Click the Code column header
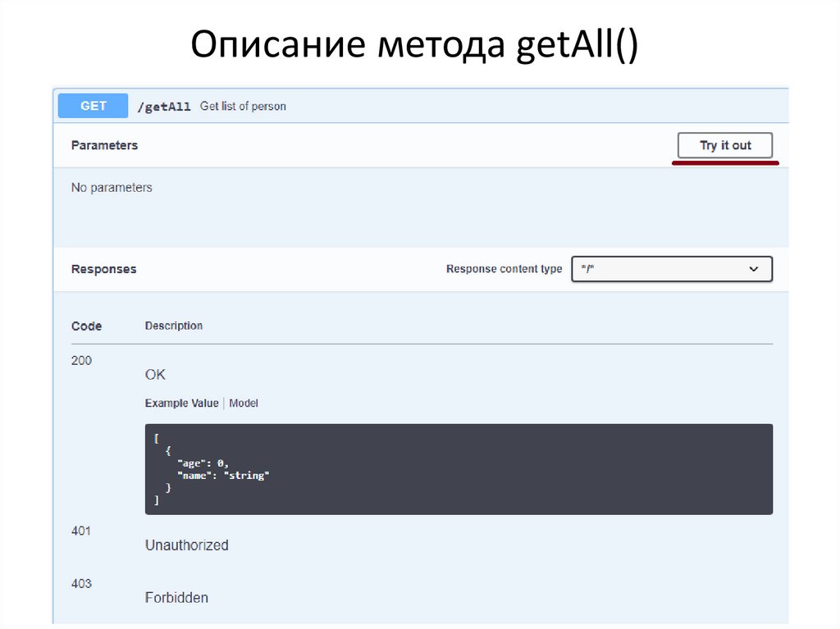The height and width of the screenshot is (629, 840). 86,326
